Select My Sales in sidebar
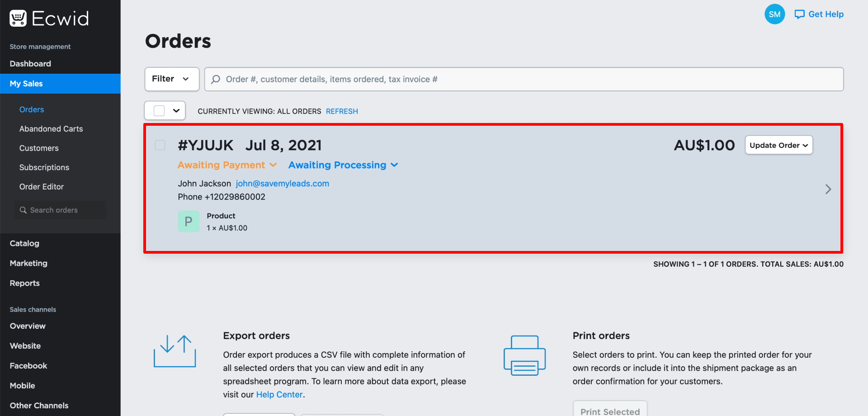This screenshot has width=868, height=416. (60, 84)
